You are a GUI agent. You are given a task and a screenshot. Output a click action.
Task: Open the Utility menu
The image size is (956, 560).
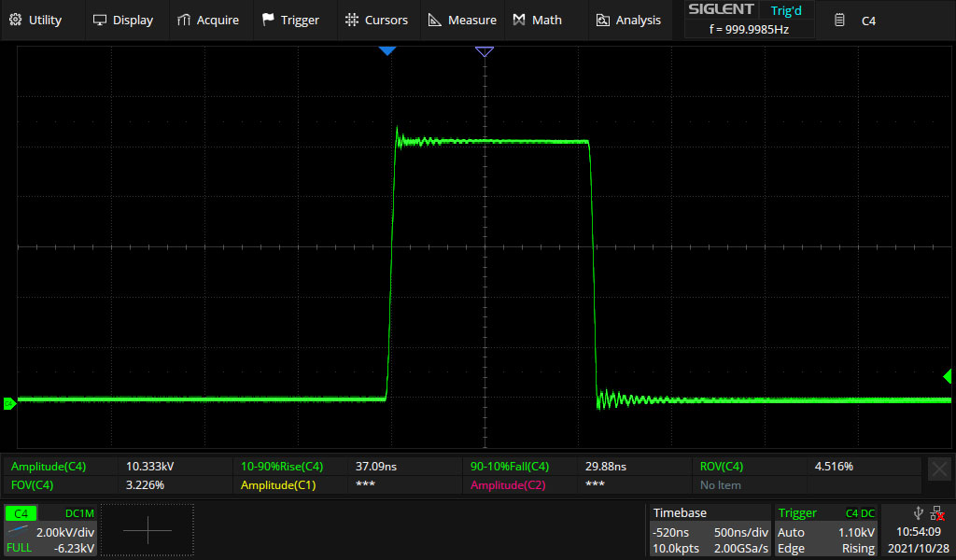(35, 21)
